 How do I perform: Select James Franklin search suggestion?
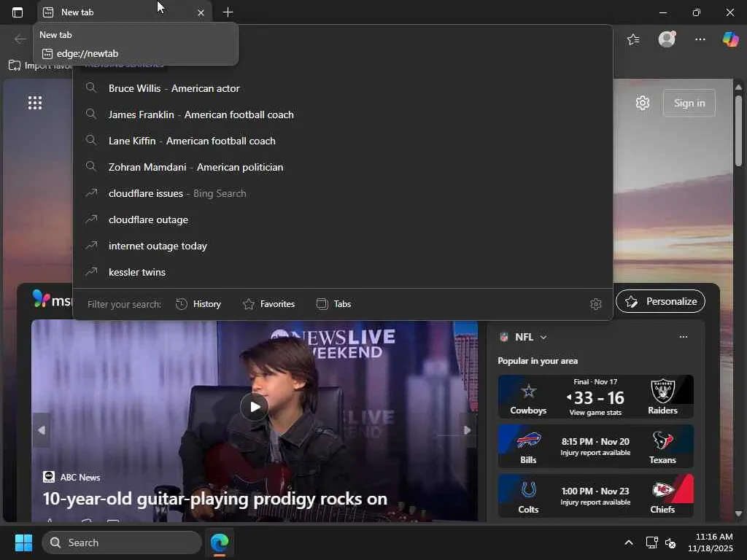[x=343, y=114]
